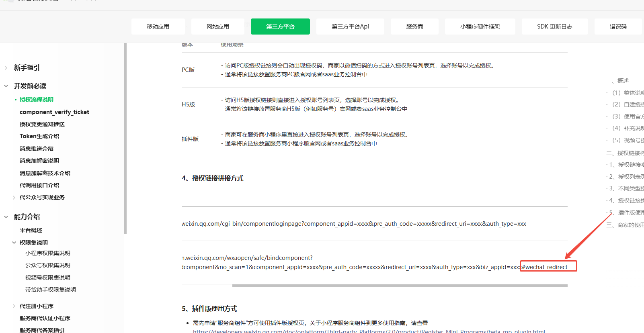Open the 第三方平台Api tab
Viewport: 644px width, 333px height.
pos(350,27)
